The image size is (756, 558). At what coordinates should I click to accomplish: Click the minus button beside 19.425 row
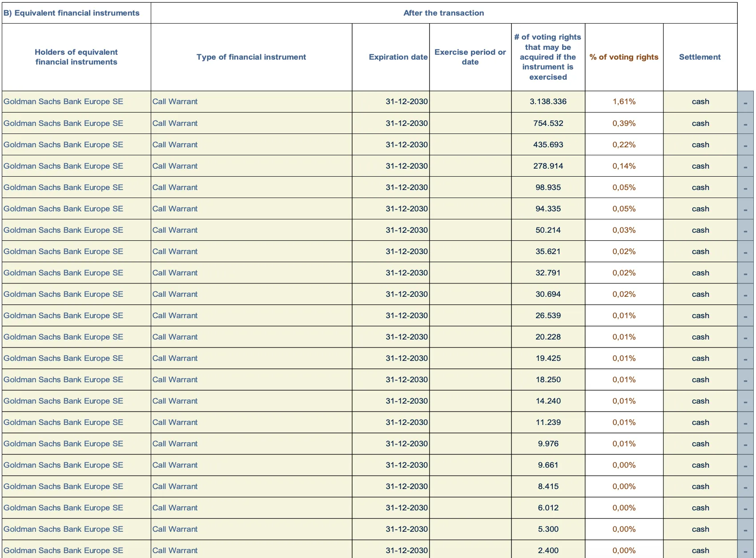click(x=745, y=358)
